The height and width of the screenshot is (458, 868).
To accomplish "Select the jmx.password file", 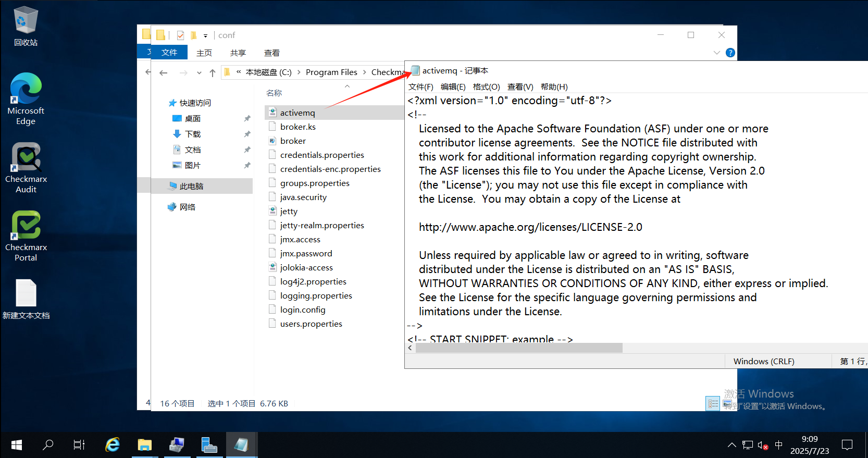I will point(306,254).
